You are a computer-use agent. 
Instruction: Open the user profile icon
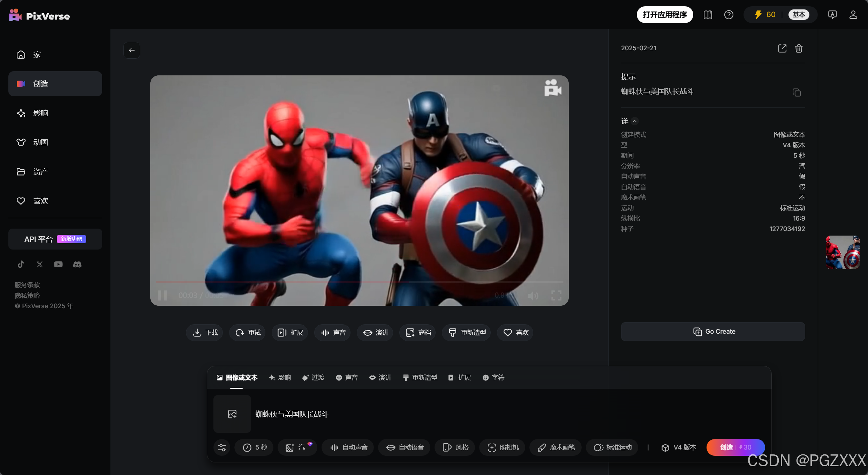(853, 15)
